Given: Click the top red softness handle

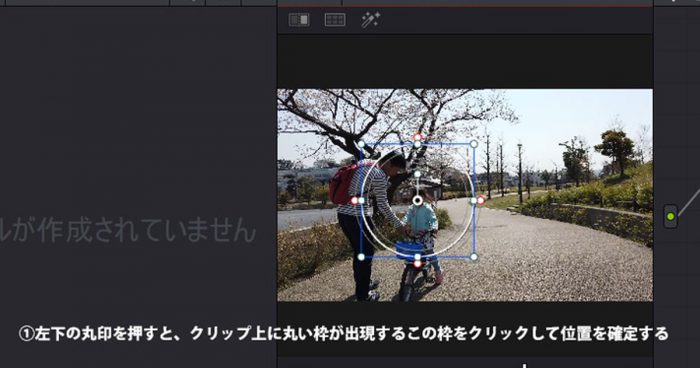Looking at the screenshot, I should 417,137.
